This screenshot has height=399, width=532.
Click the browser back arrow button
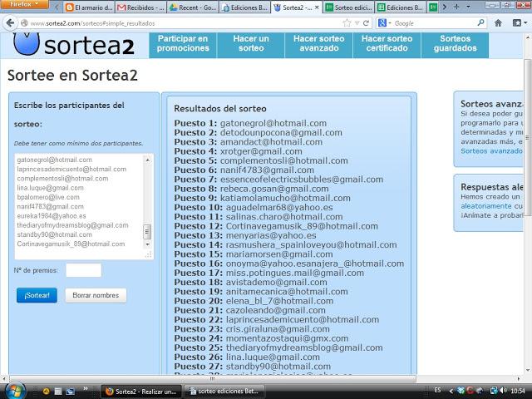coord(10,23)
